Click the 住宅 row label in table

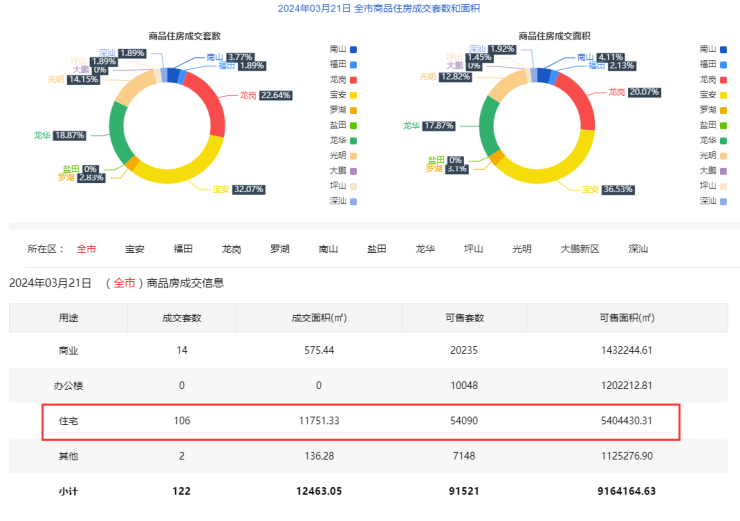pos(68,421)
